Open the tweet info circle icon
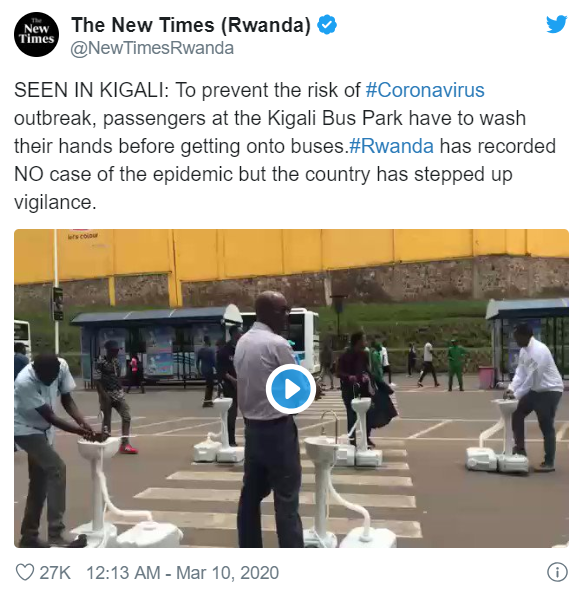The image size is (573, 589). click(x=557, y=572)
